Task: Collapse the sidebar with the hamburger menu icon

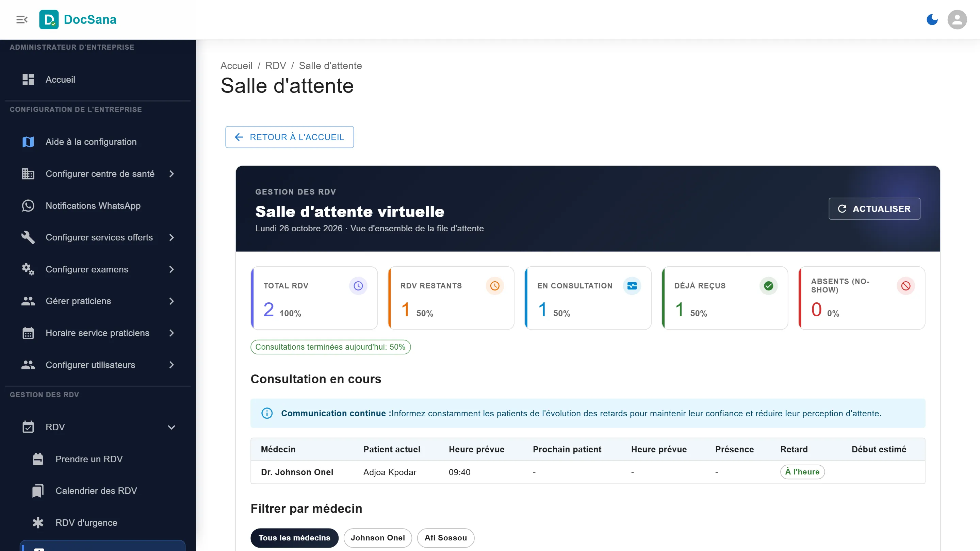Action: pos(22,19)
